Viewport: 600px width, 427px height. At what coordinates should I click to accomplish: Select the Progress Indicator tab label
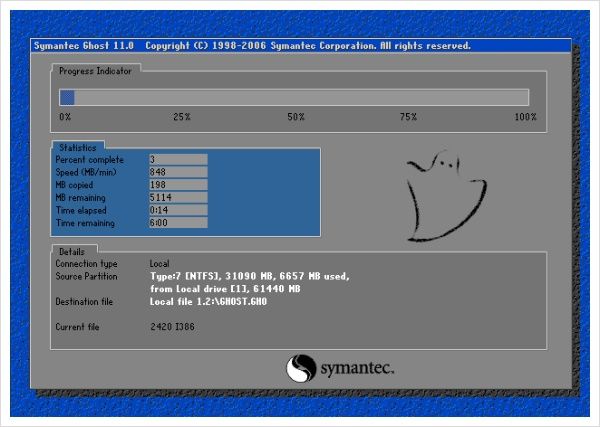click(95, 71)
